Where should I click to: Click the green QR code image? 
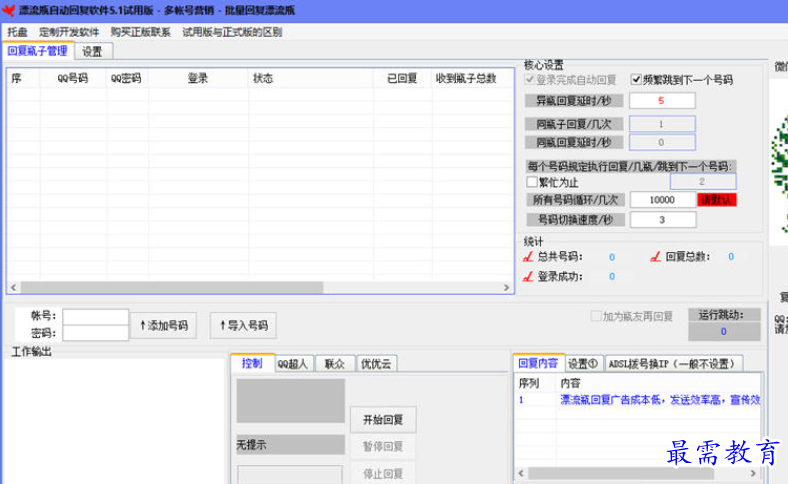(780, 171)
